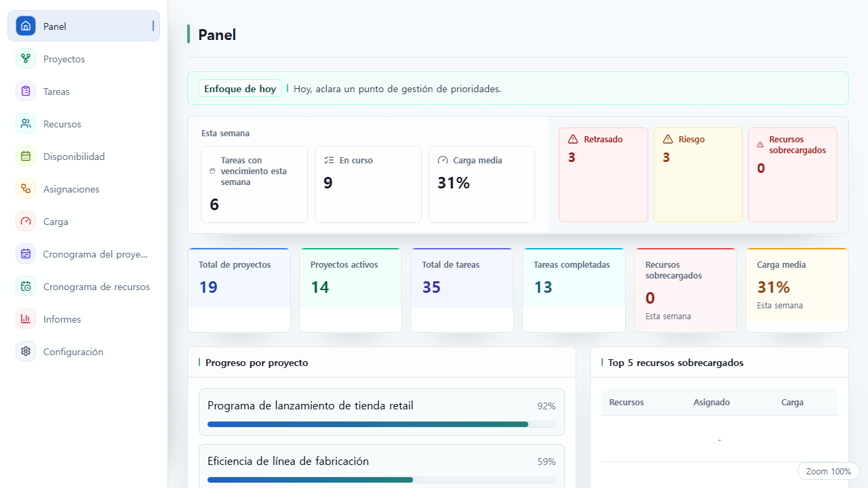This screenshot has height=488, width=868.
Task: Click the Carga media 31% weekly card
Action: click(482, 184)
